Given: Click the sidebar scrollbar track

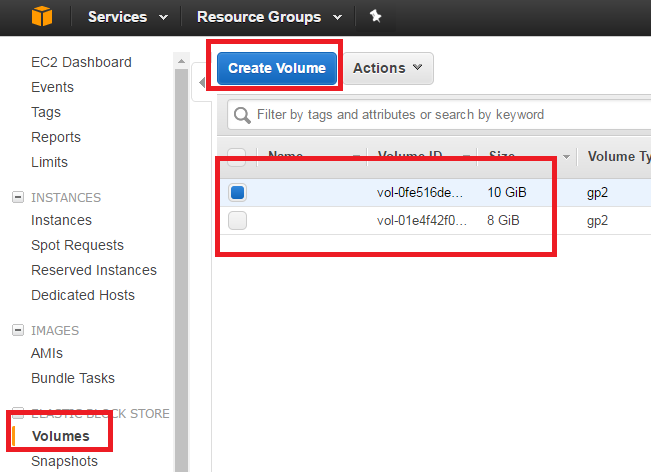Looking at the screenshot, I should point(181,270).
